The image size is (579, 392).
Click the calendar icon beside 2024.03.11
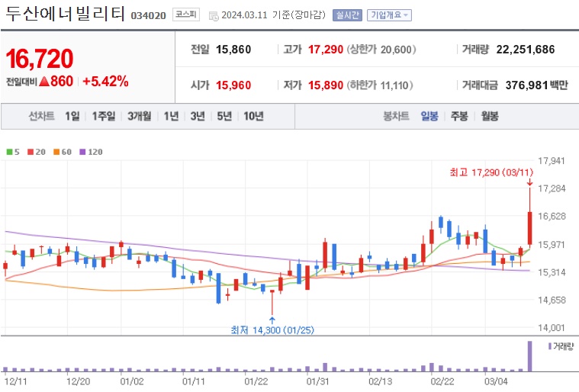click(x=214, y=16)
